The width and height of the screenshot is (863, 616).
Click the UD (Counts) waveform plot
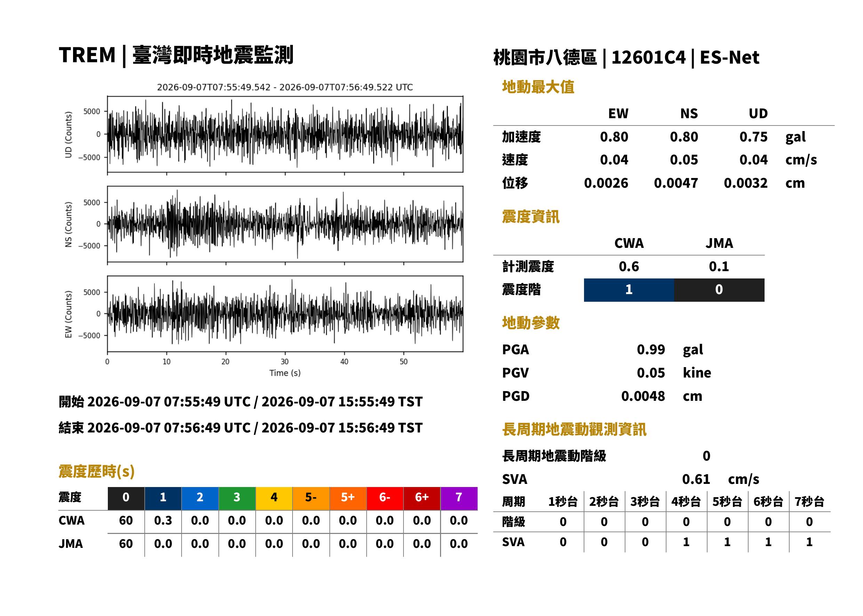point(285,134)
